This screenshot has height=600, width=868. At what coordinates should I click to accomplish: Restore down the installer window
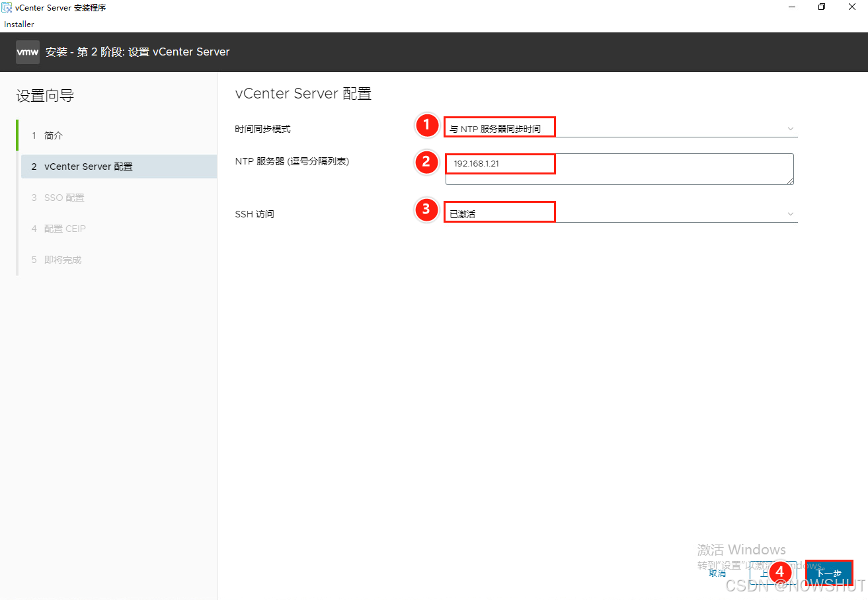point(822,7)
